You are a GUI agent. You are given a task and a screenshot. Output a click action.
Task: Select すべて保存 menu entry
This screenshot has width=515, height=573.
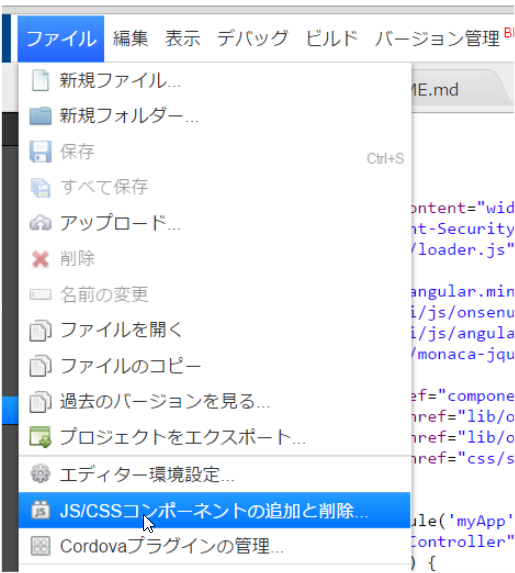(x=215, y=187)
